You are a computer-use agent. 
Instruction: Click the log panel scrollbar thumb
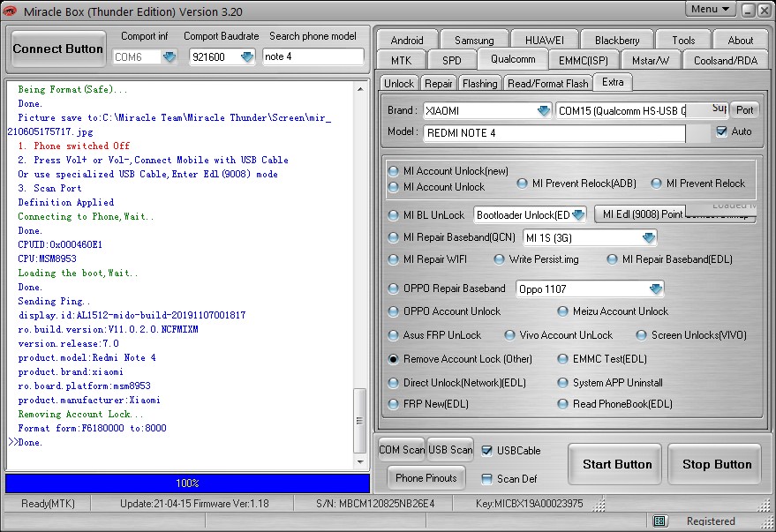click(x=360, y=420)
